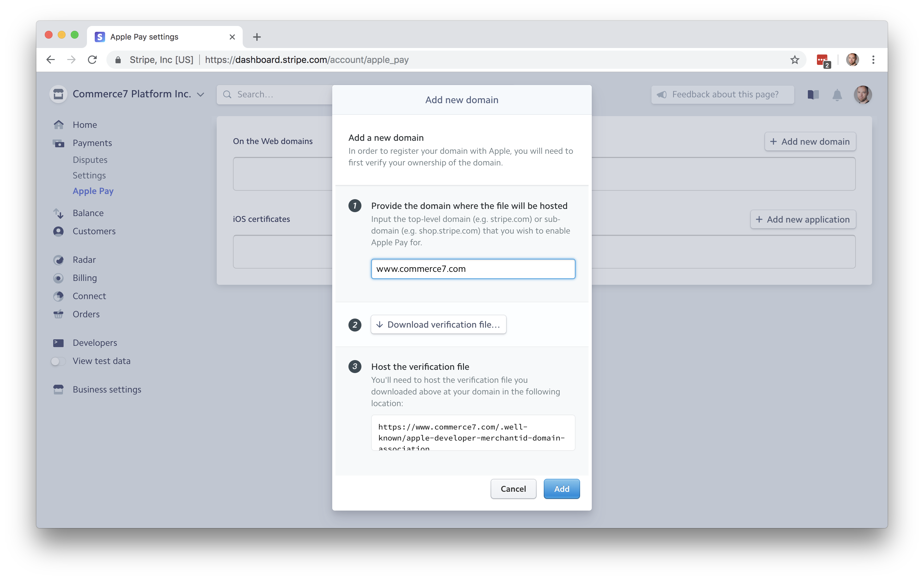This screenshot has width=924, height=580.
Task: Click the Billing circle icon
Action: [x=58, y=278]
